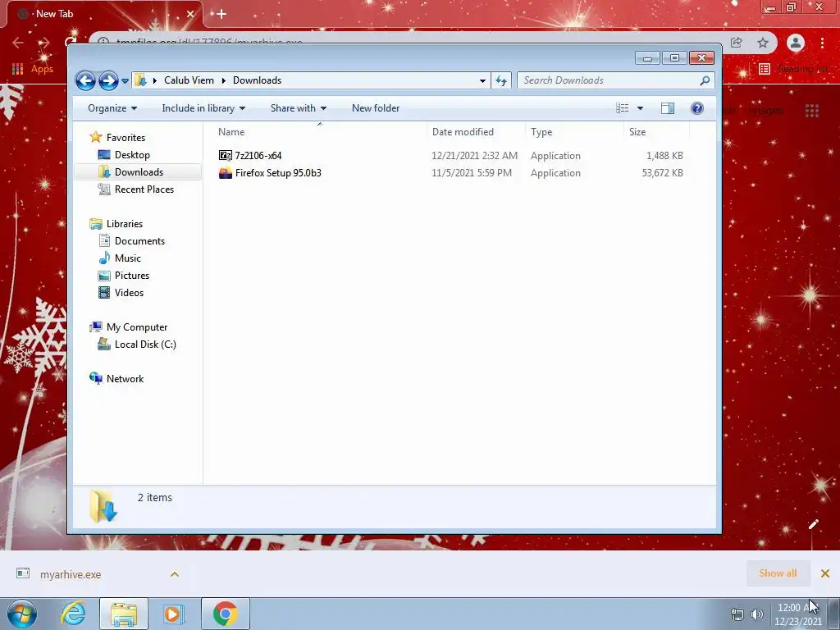Open Desktop in the navigation pane
The height and width of the screenshot is (630, 840).
coord(132,155)
